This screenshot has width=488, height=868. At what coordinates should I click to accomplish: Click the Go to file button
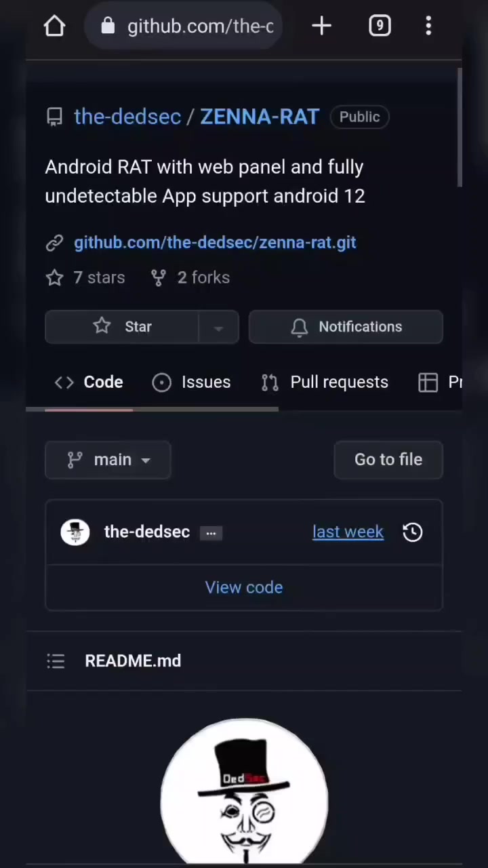point(388,460)
